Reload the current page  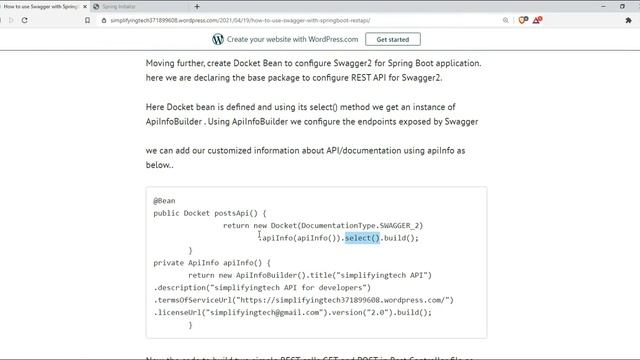[x=25, y=20]
